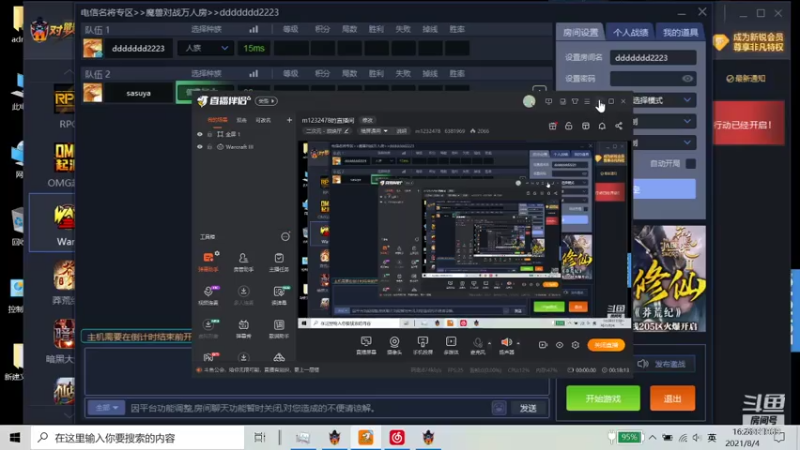Open the 人族 race dropdown
This screenshot has width=800, height=450.
206,48
